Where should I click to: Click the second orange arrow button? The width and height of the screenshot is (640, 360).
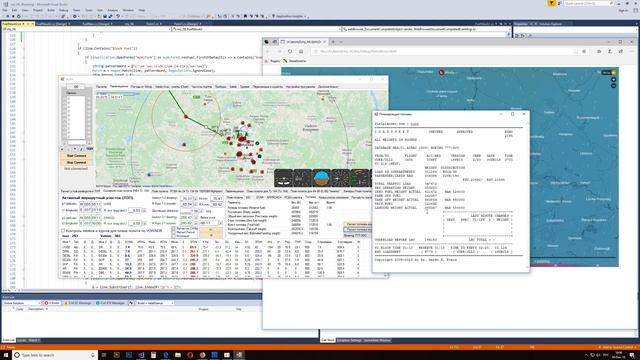211,235
